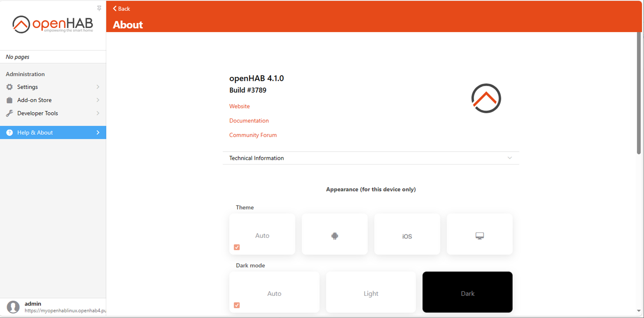Viewport: 644px width, 318px height.
Task: Open the Developer Tools menu item
Action: (x=53, y=113)
